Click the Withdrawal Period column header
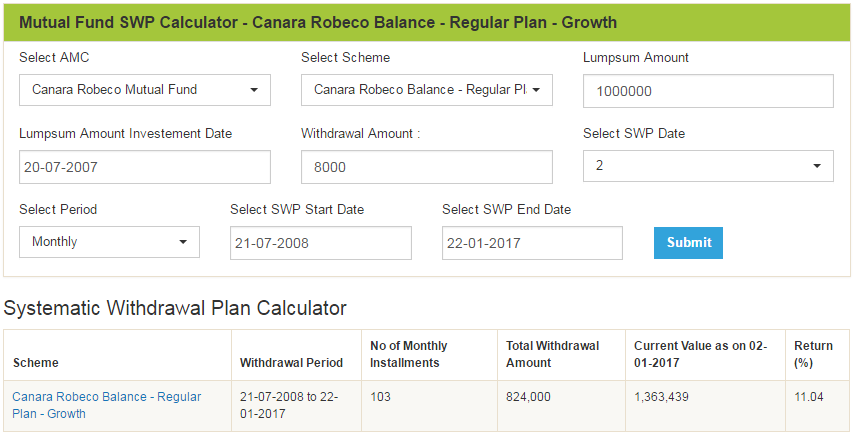 [291, 363]
